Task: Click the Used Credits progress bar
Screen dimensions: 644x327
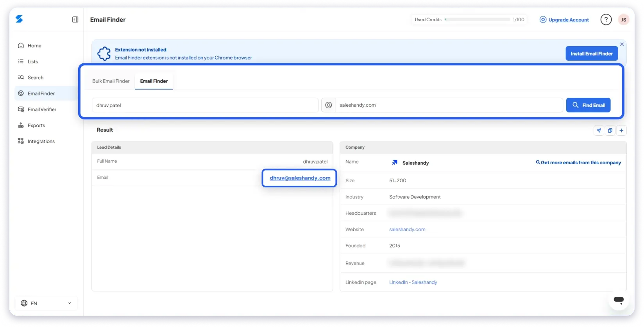Action: click(x=477, y=20)
